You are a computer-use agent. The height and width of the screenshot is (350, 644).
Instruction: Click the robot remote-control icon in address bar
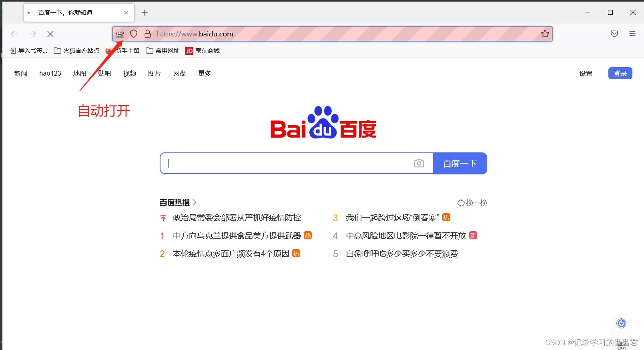point(120,34)
